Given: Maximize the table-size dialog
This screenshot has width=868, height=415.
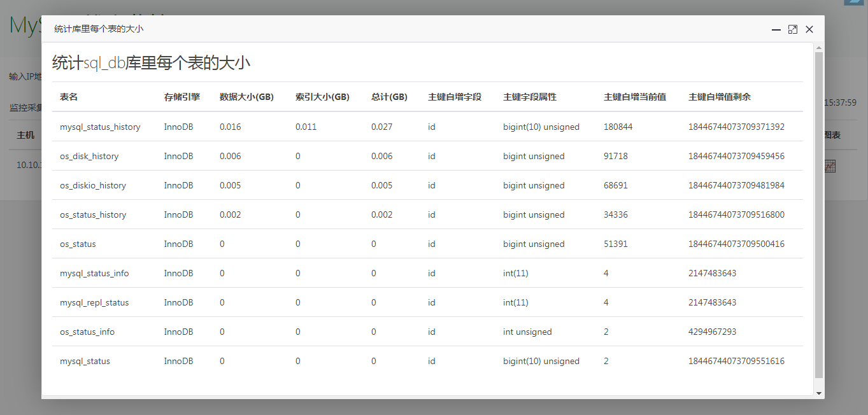Looking at the screenshot, I should coord(793,29).
